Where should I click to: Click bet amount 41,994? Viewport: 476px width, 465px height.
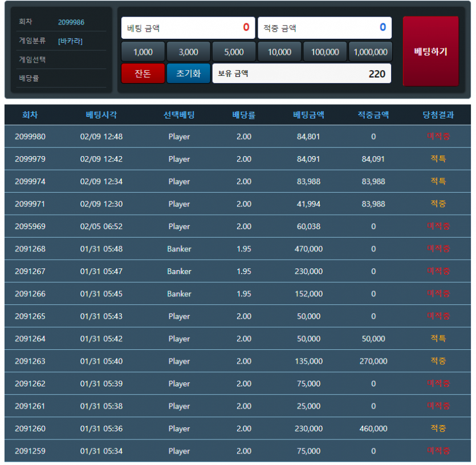(308, 204)
